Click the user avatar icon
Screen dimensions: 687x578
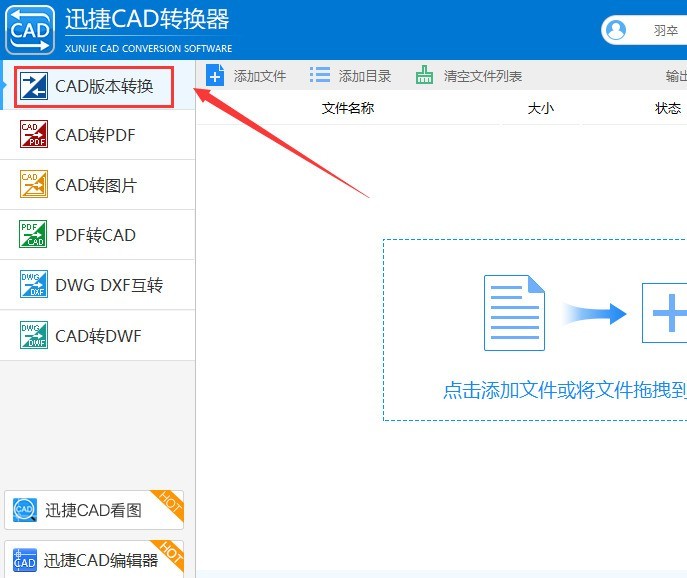617,30
